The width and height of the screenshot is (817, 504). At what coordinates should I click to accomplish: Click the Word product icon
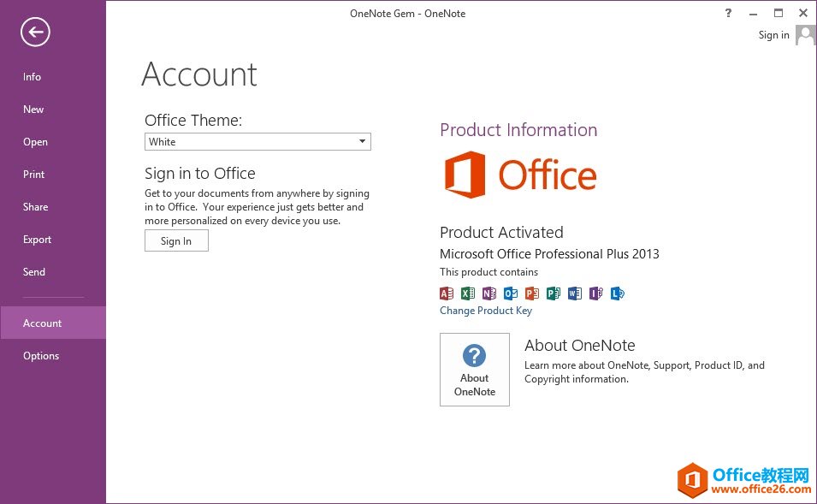coord(575,294)
